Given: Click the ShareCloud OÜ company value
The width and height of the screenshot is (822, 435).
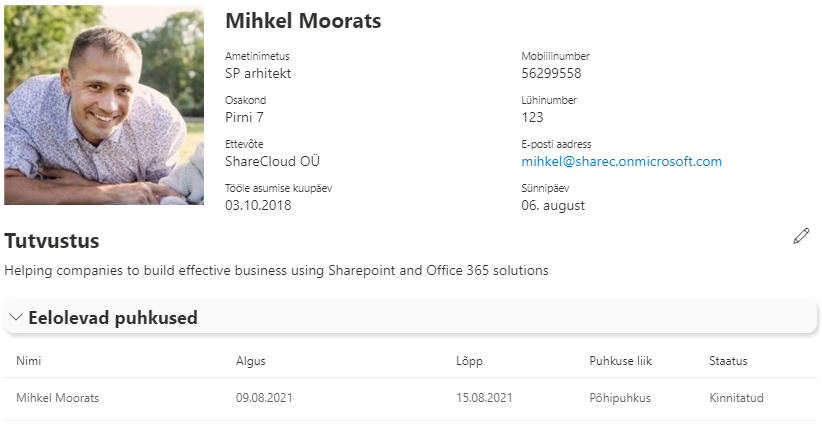Looking at the screenshot, I should tap(272, 162).
